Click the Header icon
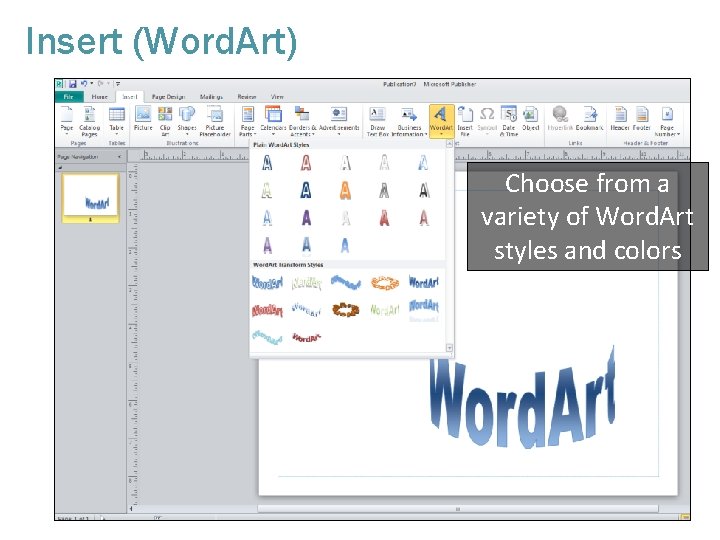 click(x=620, y=118)
